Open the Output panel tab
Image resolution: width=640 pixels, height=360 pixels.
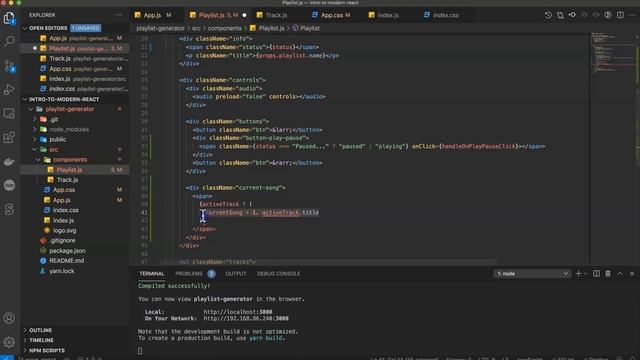[x=236, y=273]
